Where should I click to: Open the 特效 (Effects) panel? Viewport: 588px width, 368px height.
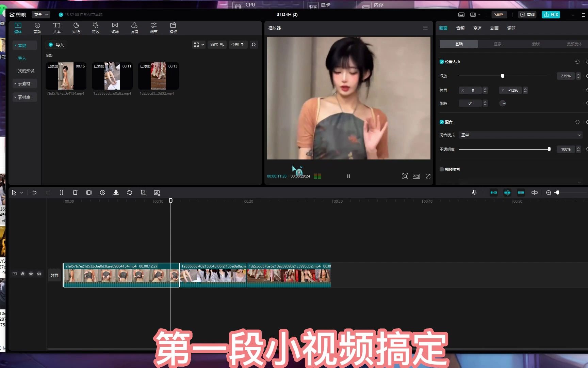click(x=95, y=27)
